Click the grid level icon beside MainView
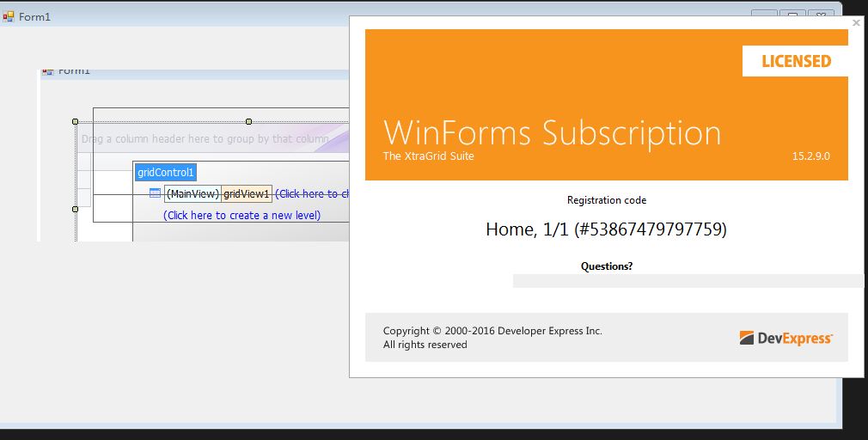This screenshot has height=440, width=868. 155,193
